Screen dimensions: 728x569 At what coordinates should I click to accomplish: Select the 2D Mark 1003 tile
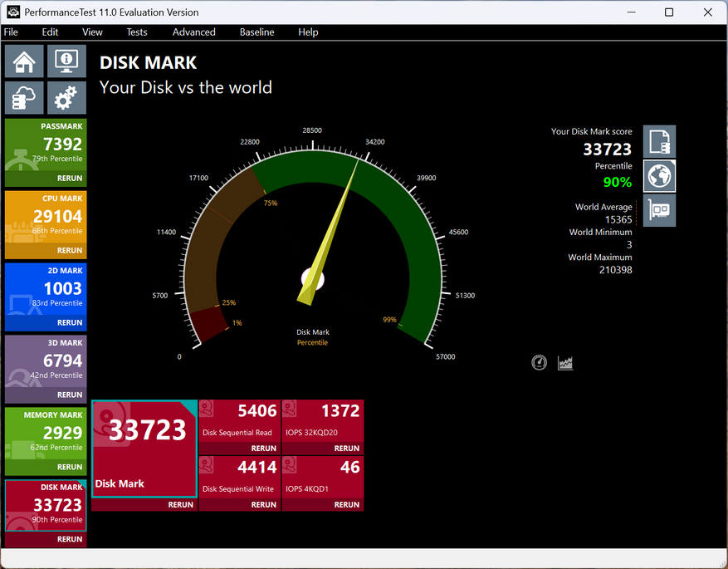[46, 289]
